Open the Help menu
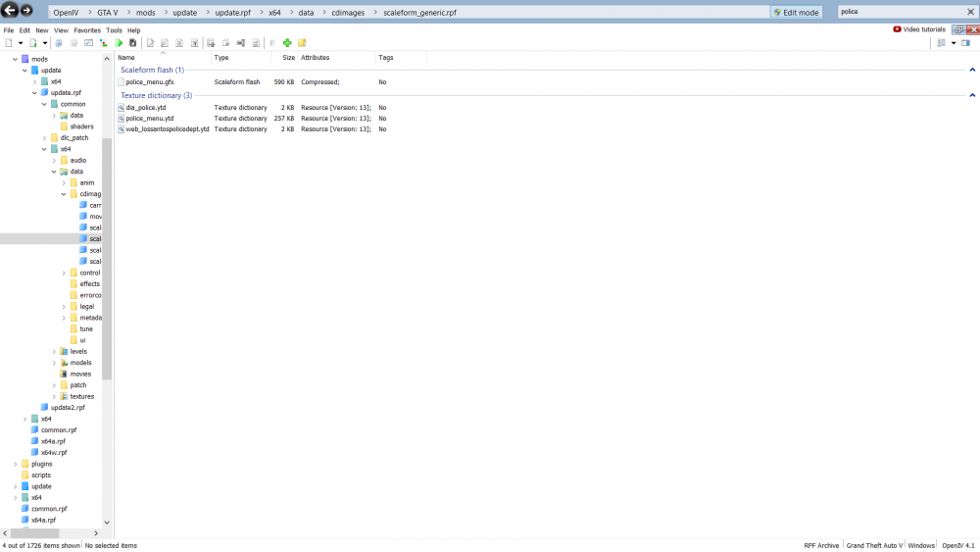 [133, 30]
